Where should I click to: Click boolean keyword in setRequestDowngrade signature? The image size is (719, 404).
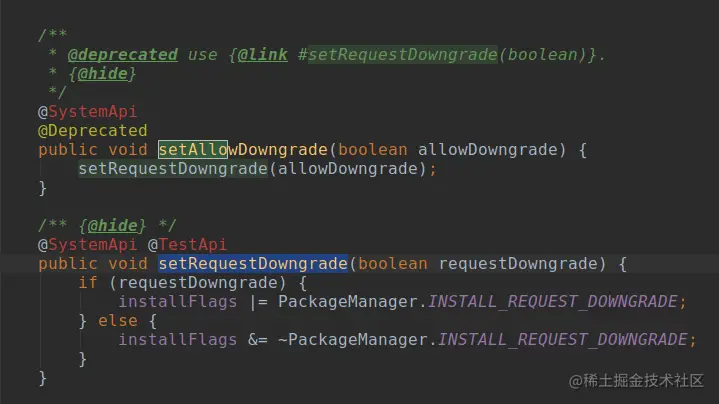click(x=393, y=264)
